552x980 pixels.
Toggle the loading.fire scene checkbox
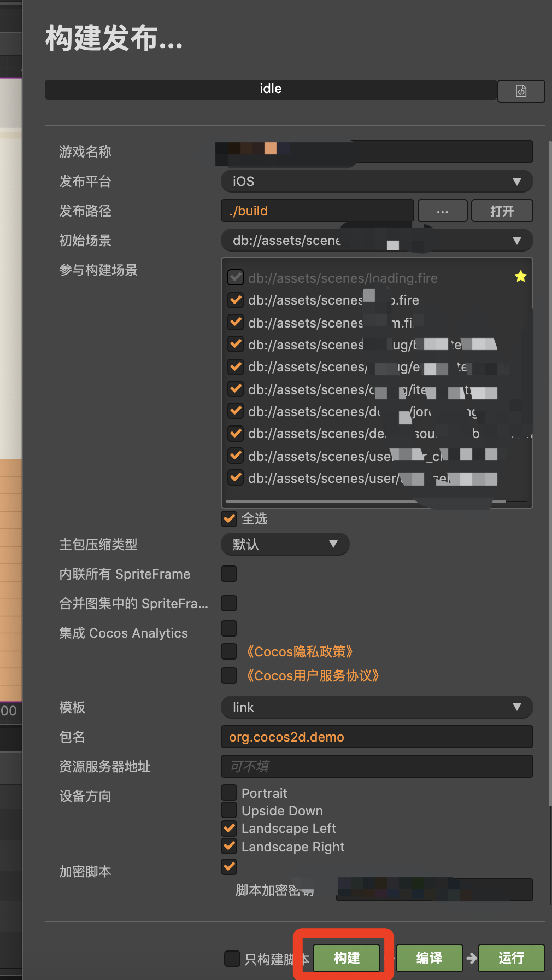point(236,277)
